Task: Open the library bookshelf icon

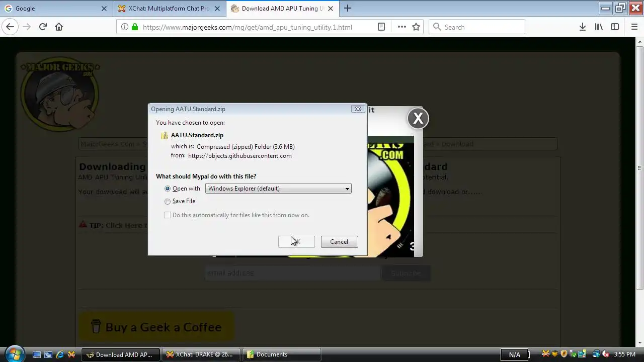Action: pyautogui.click(x=599, y=27)
